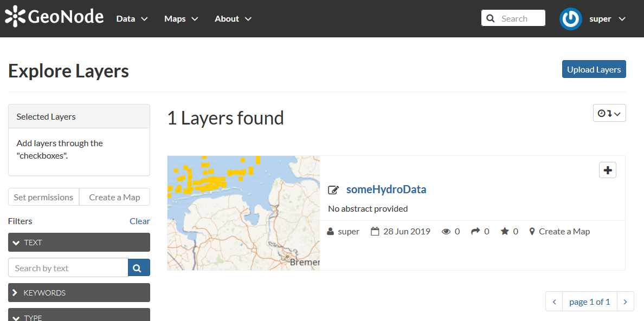Open the sort order dropdown
Image resolution: width=644 pixels, height=321 pixels.
pyautogui.click(x=609, y=113)
